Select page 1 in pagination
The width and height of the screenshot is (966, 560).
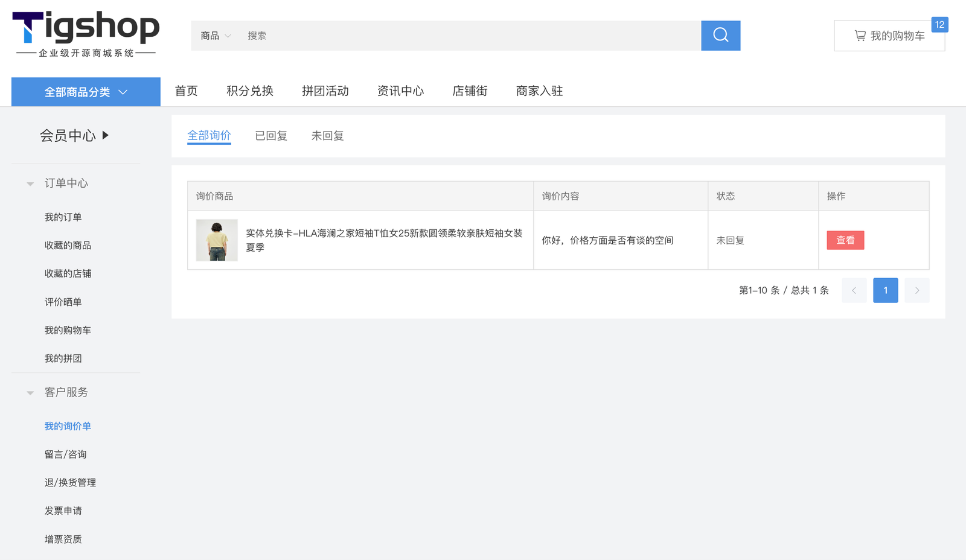[x=885, y=290]
